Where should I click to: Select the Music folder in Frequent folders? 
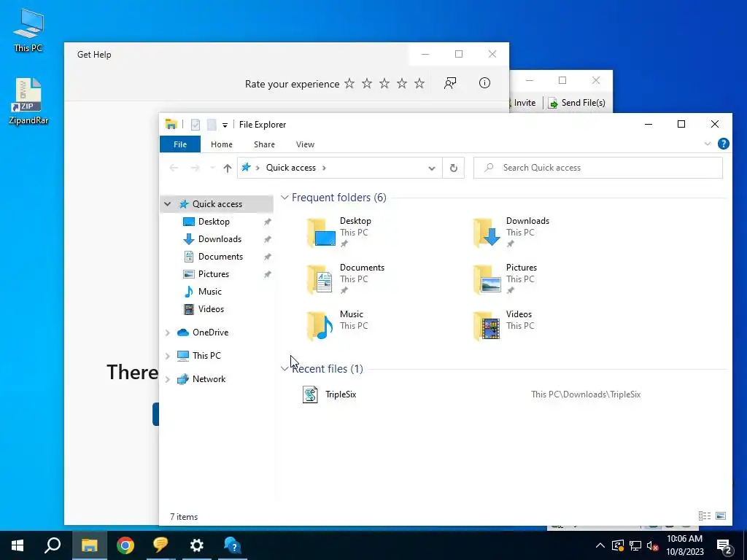coord(337,326)
